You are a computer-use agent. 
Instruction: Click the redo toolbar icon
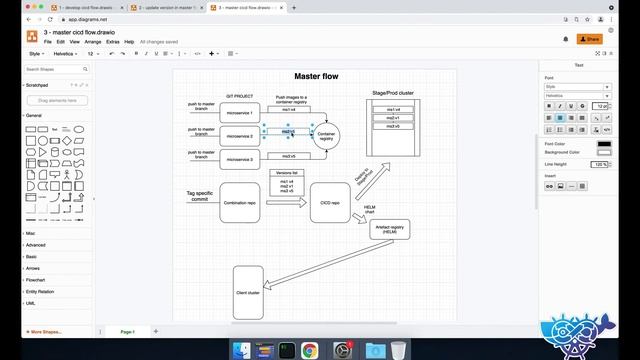122,53
